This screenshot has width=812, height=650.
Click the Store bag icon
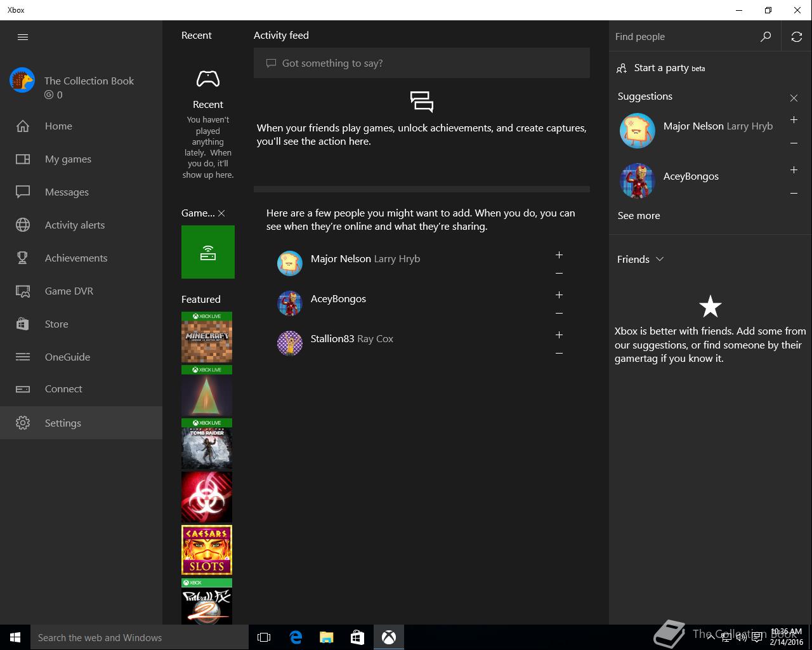tap(23, 324)
